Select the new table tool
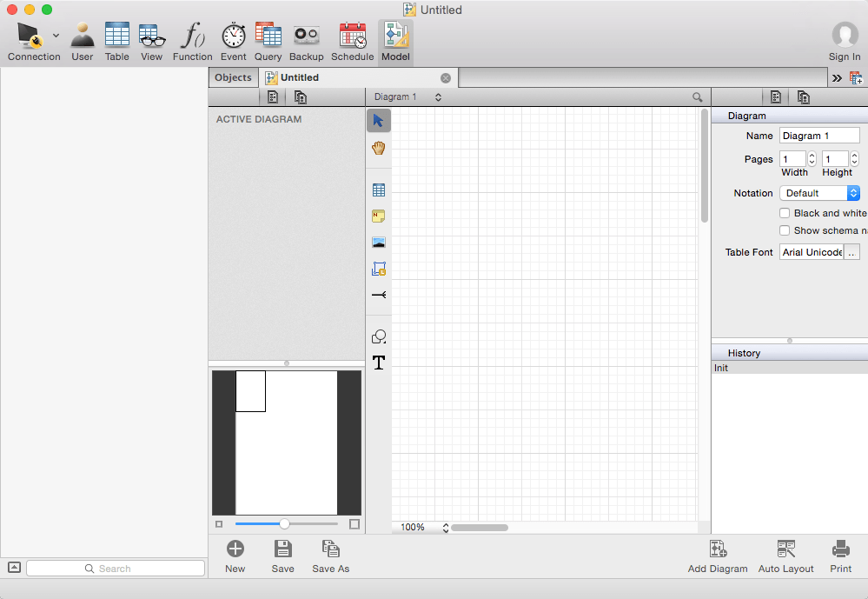 click(x=378, y=190)
